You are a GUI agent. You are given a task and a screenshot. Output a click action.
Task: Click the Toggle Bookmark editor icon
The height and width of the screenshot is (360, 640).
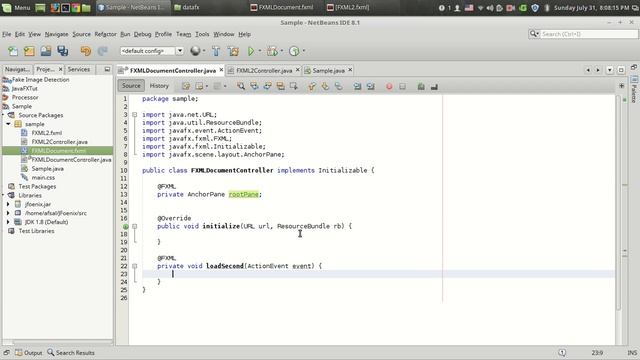[338, 86]
